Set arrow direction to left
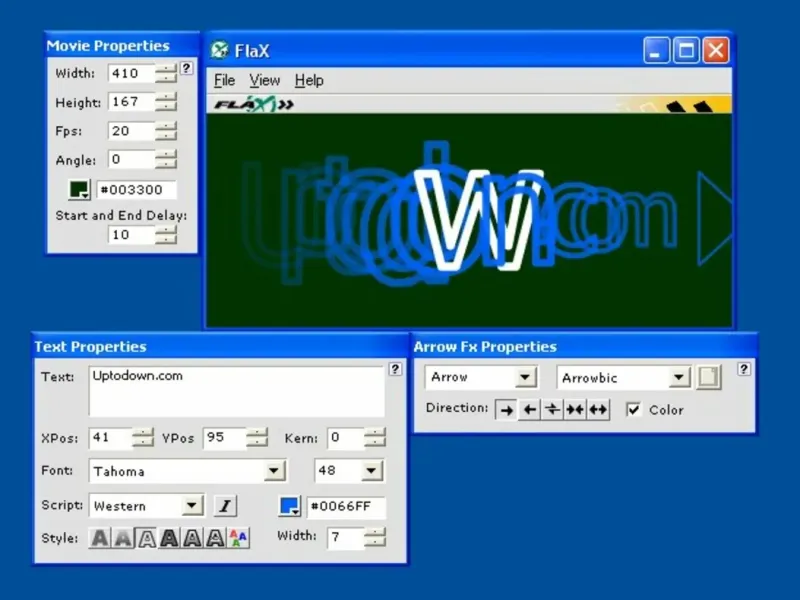This screenshot has width=800, height=600. coord(529,410)
